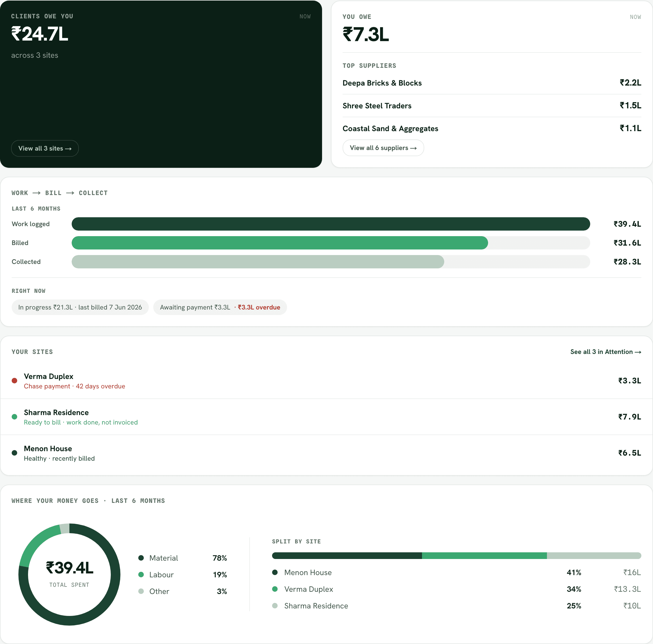Open View all 6 suppliers button

383,148
